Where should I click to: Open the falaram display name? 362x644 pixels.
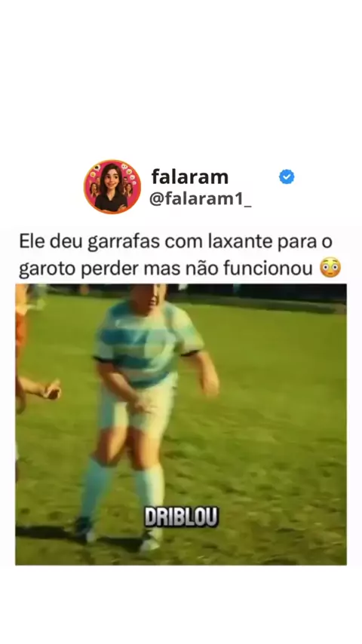(190, 177)
